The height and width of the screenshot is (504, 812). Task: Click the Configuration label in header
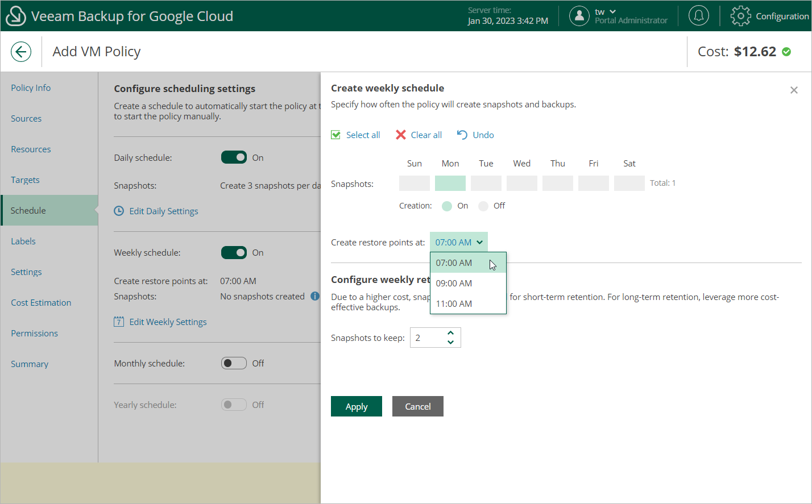782,16
